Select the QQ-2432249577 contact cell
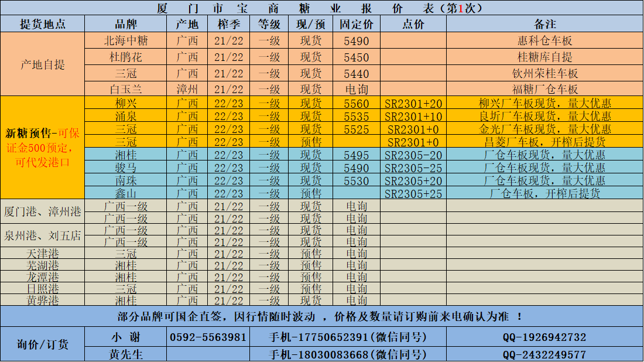This screenshot has height=362, width=644. [544, 354]
